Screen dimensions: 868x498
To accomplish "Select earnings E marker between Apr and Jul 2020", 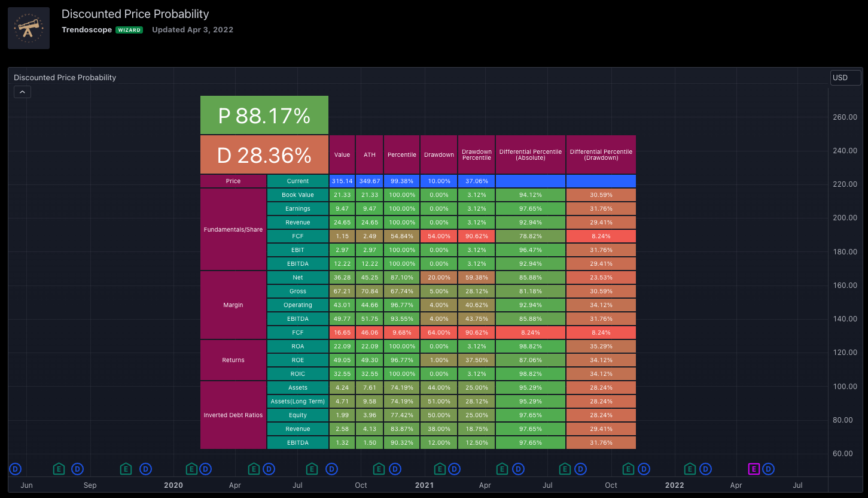I will coord(254,469).
